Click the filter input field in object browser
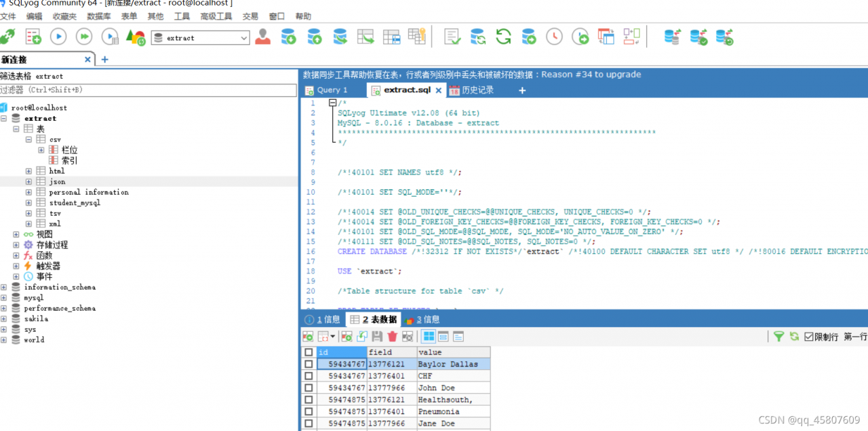868x431 pixels. (148, 90)
